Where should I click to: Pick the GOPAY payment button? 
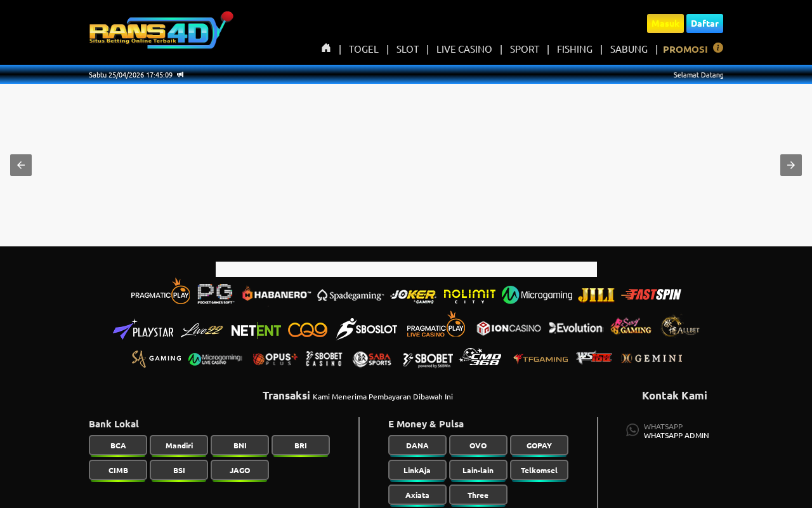[x=539, y=445]
